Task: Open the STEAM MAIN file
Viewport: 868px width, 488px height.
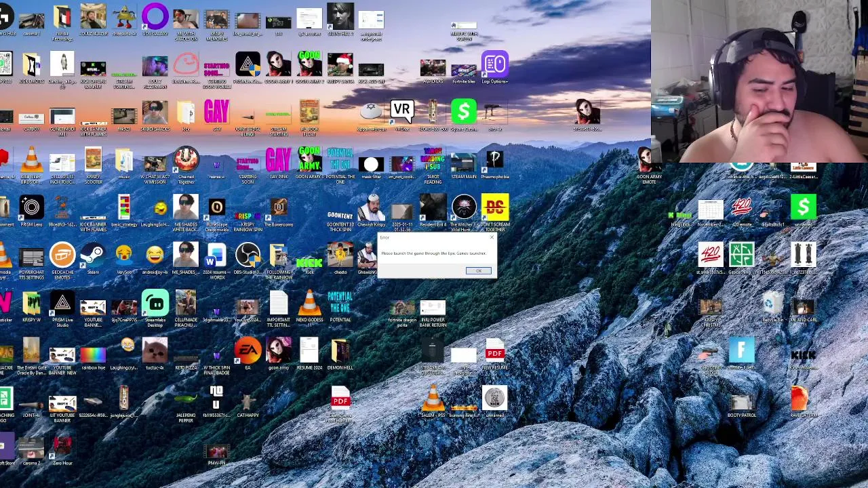Action: [x=464, y=165]
